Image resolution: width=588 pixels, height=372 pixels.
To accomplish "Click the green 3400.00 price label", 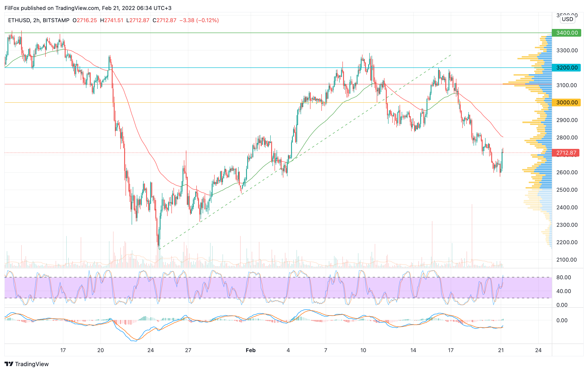I will [567, 33].
